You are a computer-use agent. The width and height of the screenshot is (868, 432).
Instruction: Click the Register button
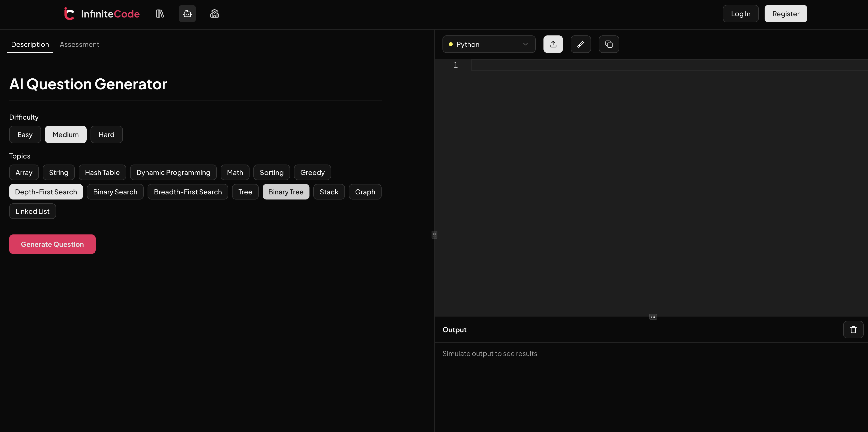[785, 14]
